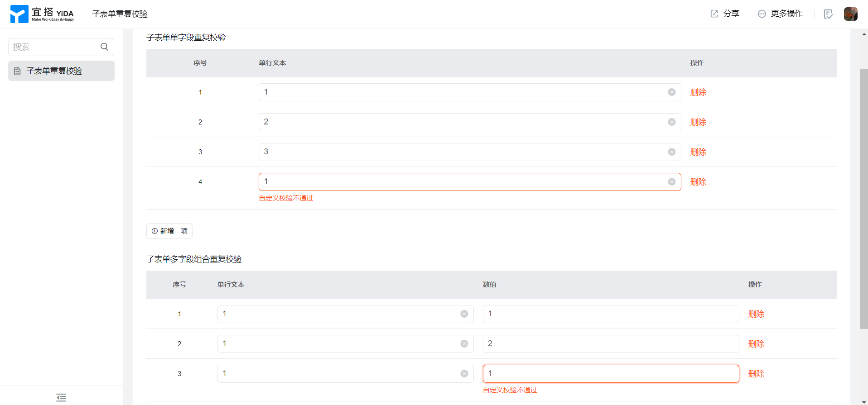Click 新增一项 button
This screenshot has width=868, height=405.
click(x=169, y=231)
